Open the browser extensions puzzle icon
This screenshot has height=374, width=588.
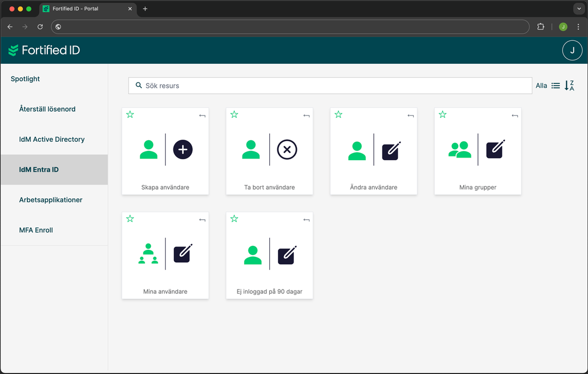click(x=541, y=27)
